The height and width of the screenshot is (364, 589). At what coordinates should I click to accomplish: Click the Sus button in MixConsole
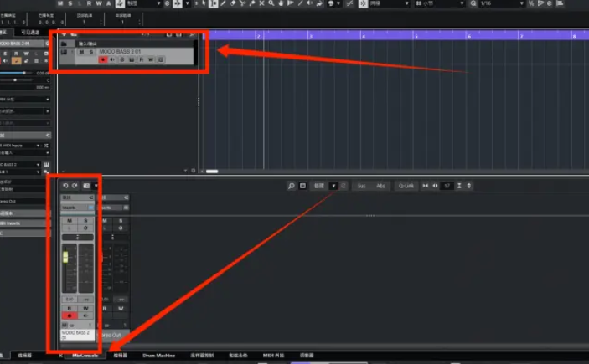click(361, 186)
